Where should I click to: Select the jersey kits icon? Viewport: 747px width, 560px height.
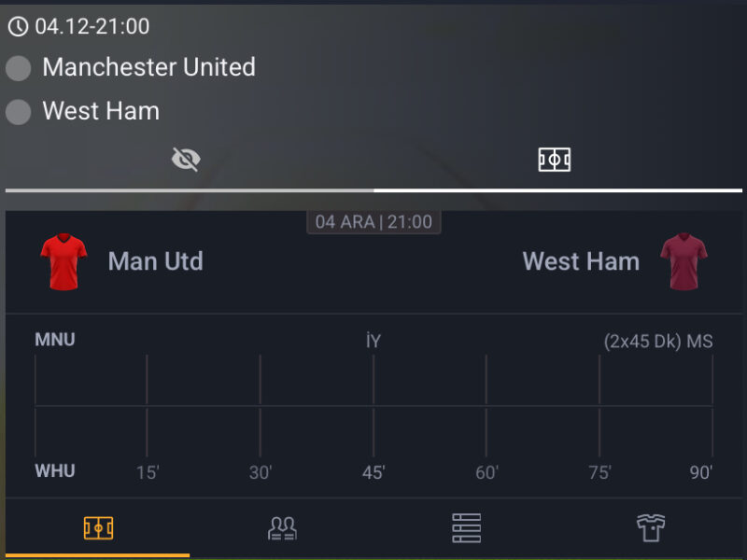coord(651,527)
